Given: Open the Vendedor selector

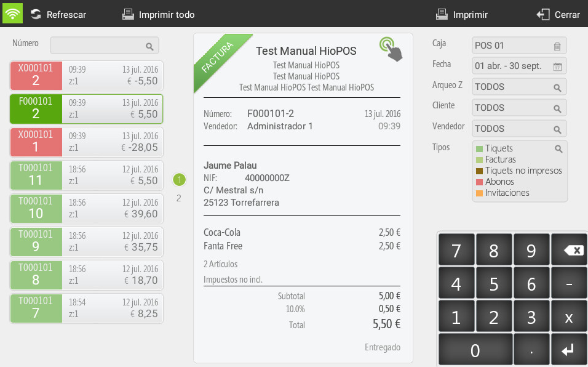Looking at the screenshot, I should coord(519,129).
